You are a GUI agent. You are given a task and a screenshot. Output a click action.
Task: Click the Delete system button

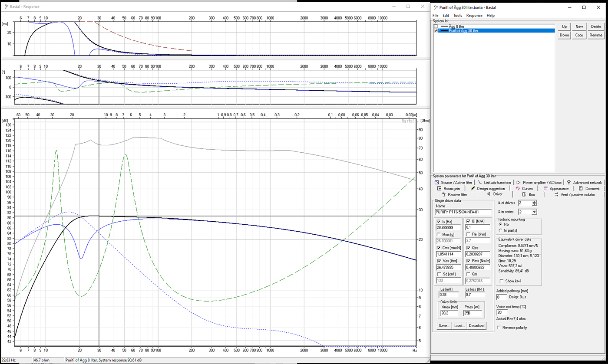tap(596, 26)
